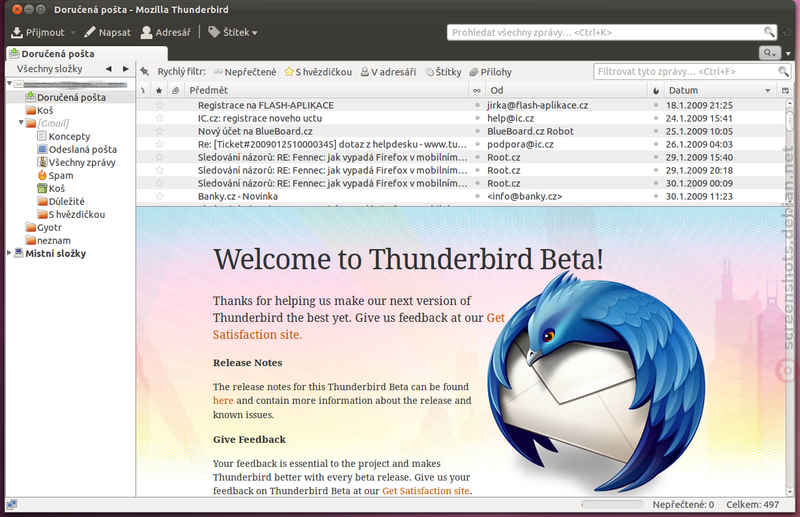The image size is (800, 517).
Task: Toggle the S hvězdičkou starred filter
Action: pyautogui.click(x=318, y=72)
